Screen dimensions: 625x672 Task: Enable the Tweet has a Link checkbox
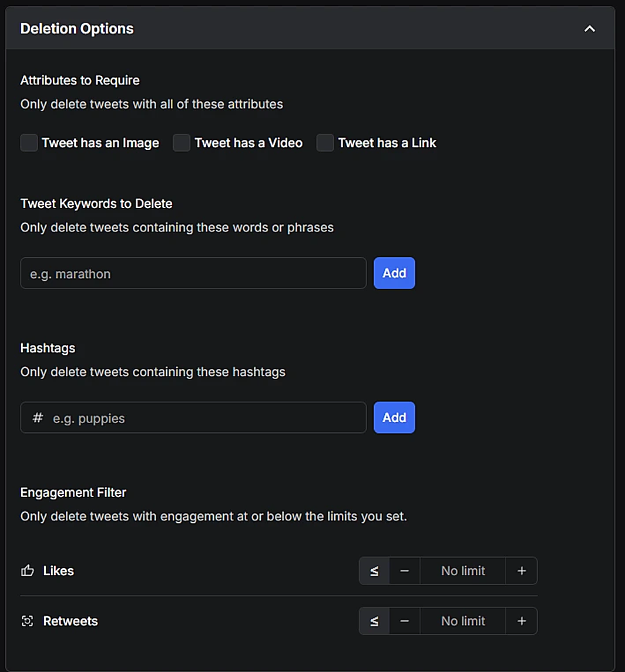[x=325, y=143]
